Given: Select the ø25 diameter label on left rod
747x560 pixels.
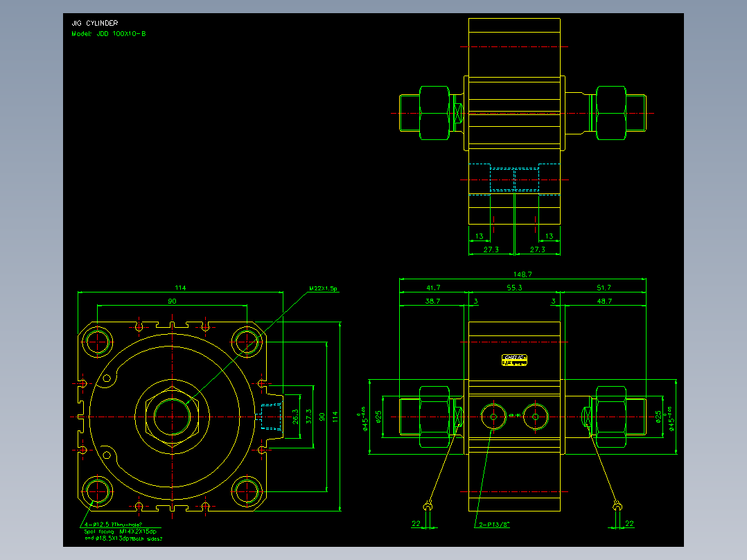Looking at the screenshot, I should click(379, 417).
